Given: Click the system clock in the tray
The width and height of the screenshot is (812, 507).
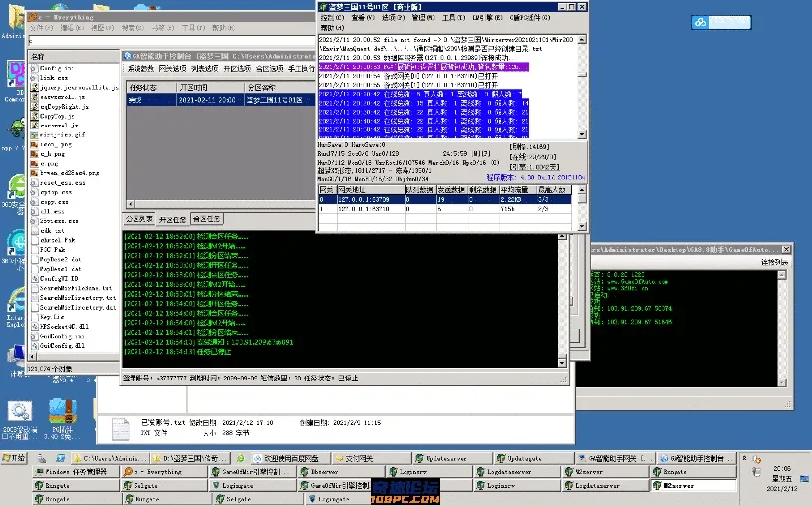Looking at the screenshot, I should tap(782, 478).
